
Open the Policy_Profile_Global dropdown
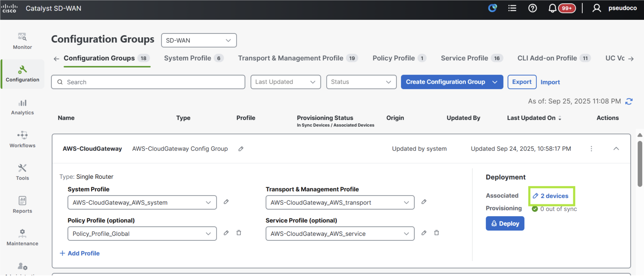tap(142, 234)
